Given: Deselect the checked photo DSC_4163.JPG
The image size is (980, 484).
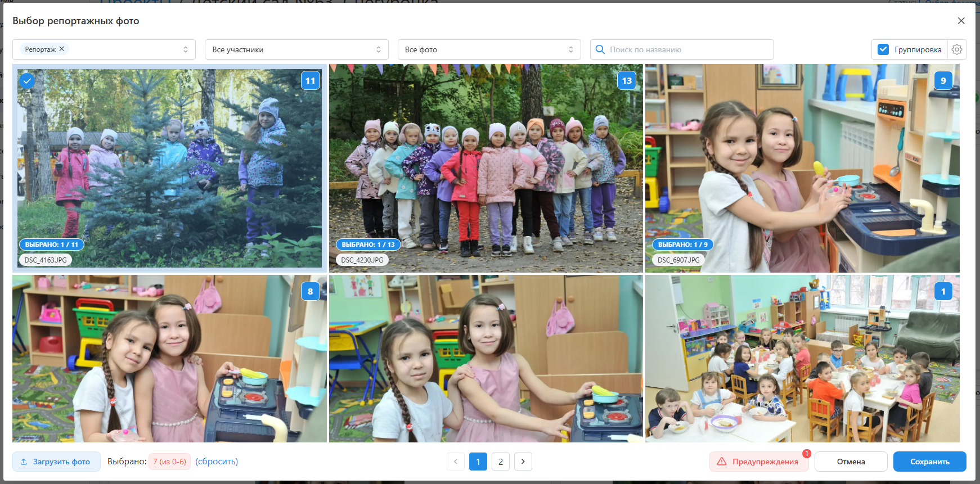Looking at the screenshot, I should [27, 81].
